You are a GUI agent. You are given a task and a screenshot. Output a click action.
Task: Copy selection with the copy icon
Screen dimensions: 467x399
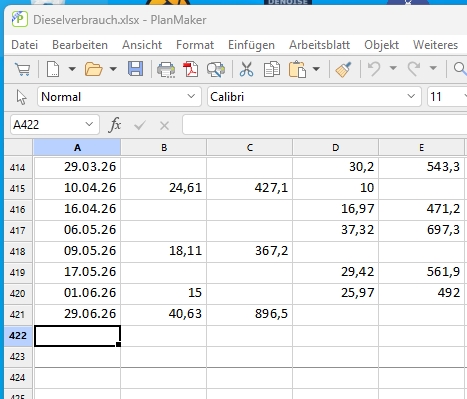pos(272,69)
